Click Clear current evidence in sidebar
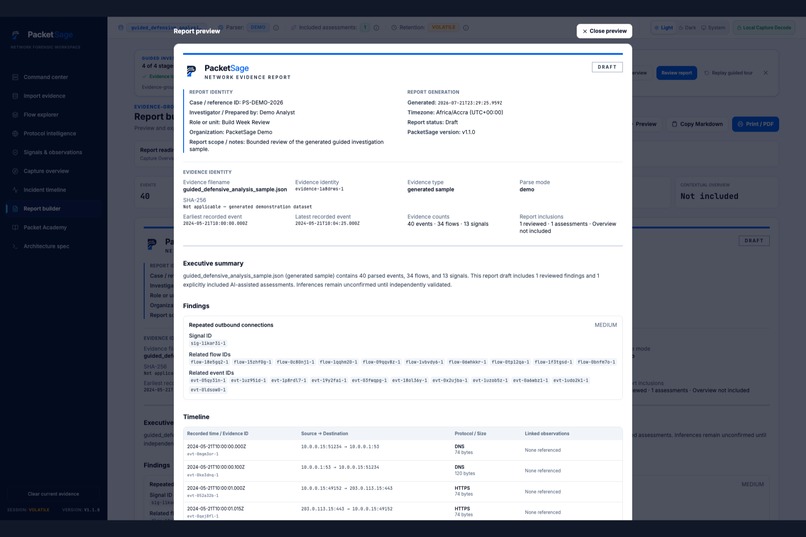The height and width of the screenshot is (537, 806). point(53,494)
